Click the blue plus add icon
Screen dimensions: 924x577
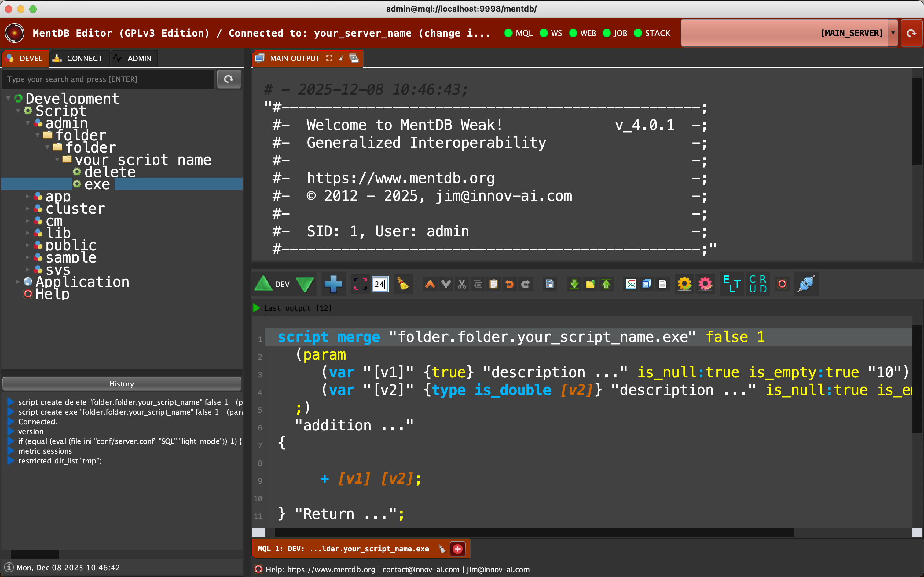333,284
